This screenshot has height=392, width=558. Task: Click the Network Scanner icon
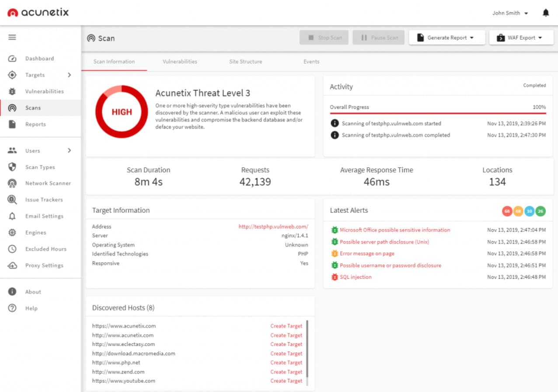point(12,183)
